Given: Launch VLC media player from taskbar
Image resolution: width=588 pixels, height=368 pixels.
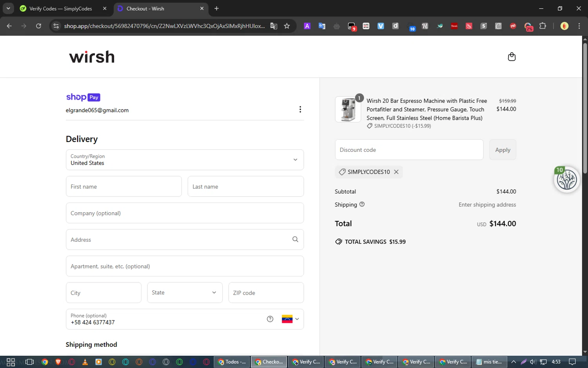Looking at the screenshot, I should (85, 362).
